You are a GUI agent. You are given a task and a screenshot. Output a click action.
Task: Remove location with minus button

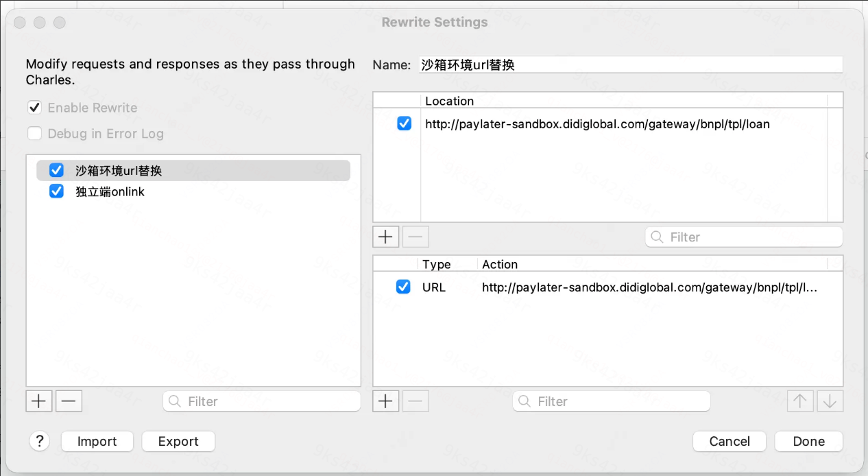[415, 237]
